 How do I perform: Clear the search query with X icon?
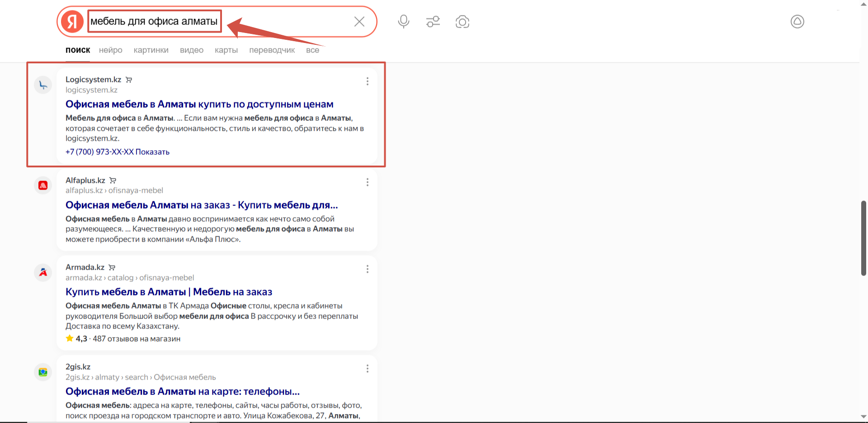coord(359,22)
